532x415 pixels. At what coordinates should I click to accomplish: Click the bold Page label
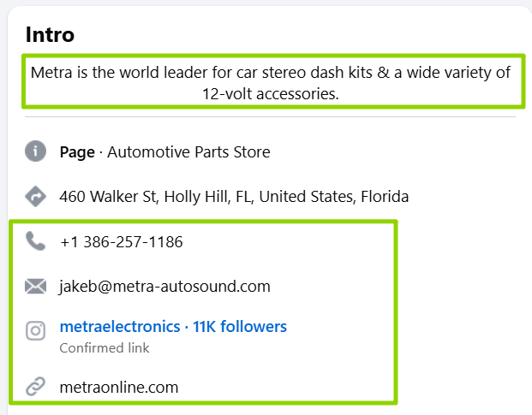tap(77, 152)
